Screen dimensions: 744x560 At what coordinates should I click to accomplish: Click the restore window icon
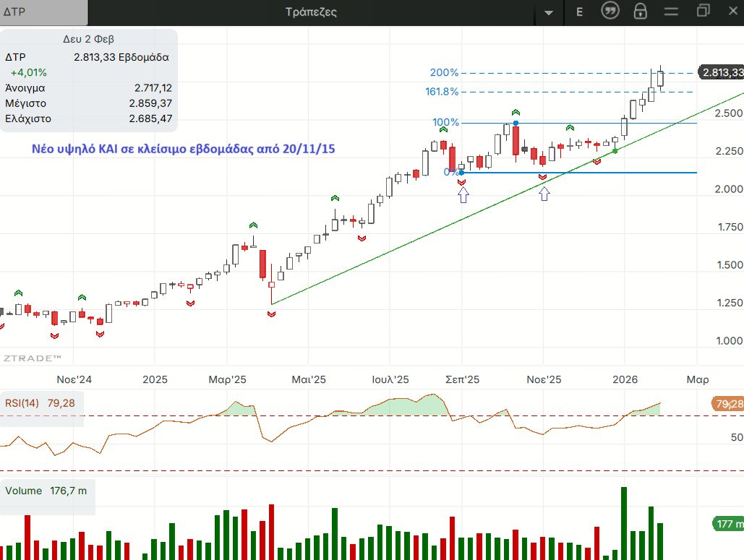pyautogui.click(x=703, y=11)
